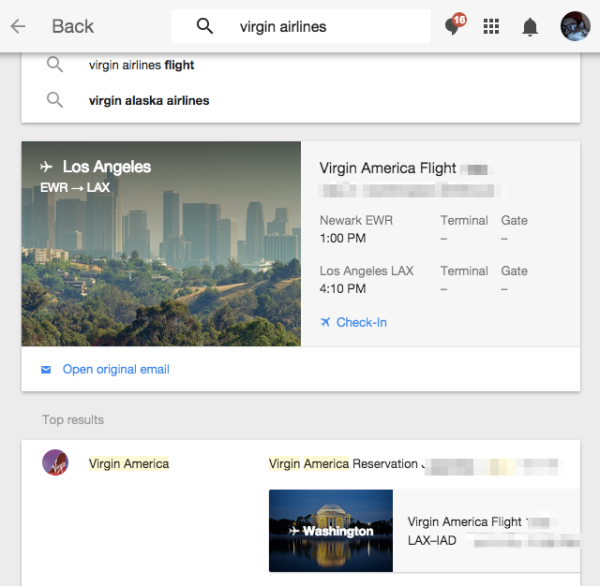Image resolution: width=600 pixels, height=586 pixels.
Task: Open Hangouts chat icon with 16 badge
Action: point(455,24)
